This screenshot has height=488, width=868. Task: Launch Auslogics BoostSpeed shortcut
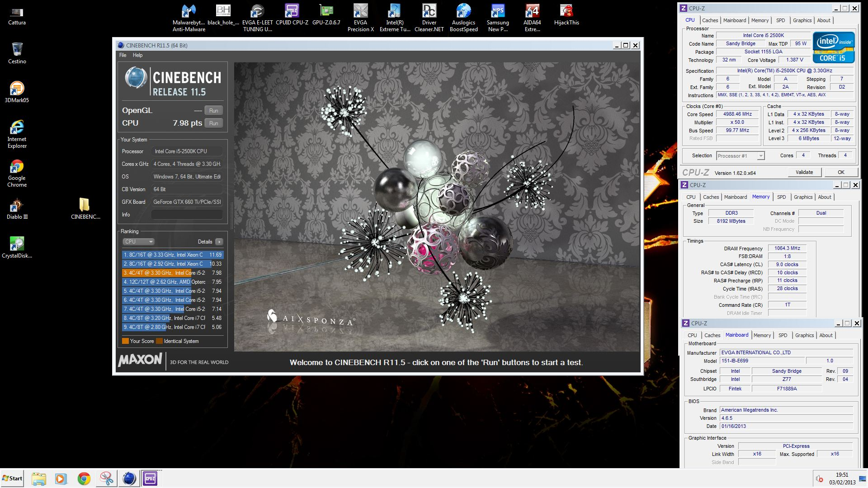click(464, 18)
